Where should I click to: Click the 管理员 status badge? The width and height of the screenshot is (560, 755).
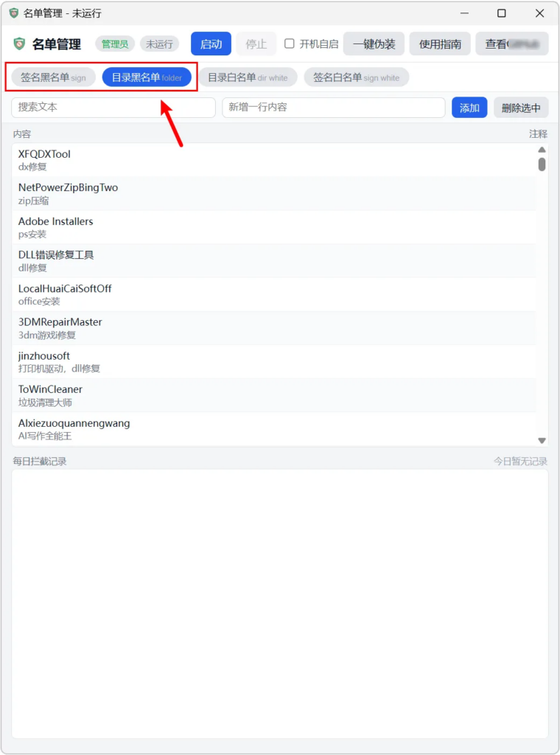[x=115, y=44]
